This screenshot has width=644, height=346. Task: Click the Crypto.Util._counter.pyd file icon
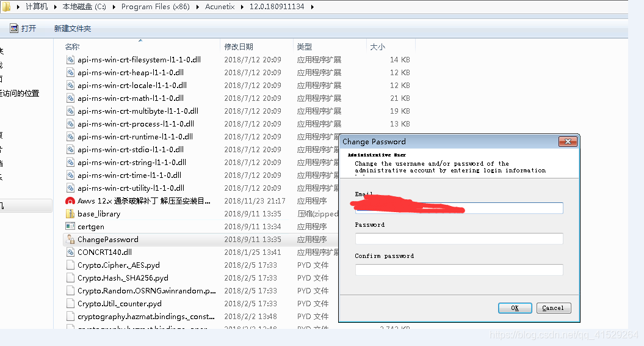pyautogui.click(x=70, y=304)
